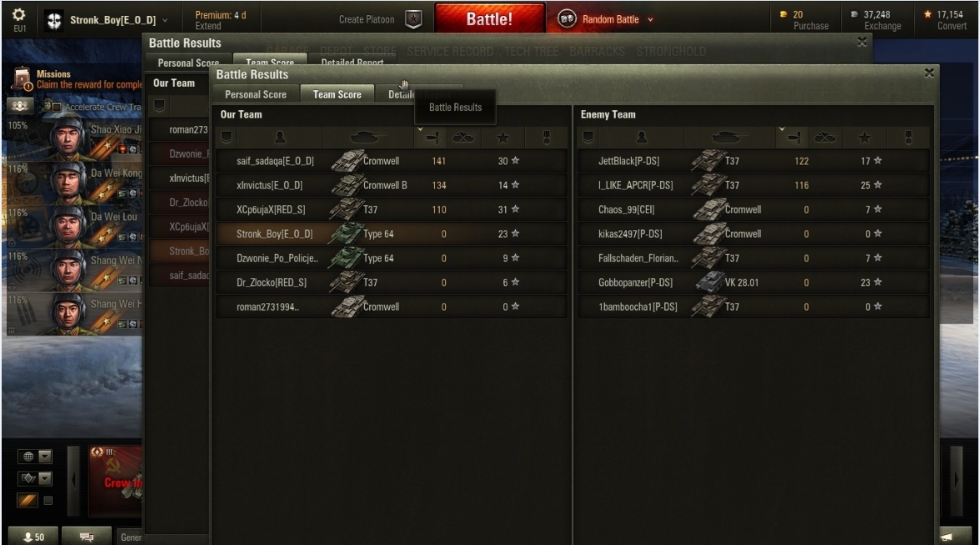
Task: Toggle Accelerate Crew Training checkbox
Action: (x=57, y=107)
